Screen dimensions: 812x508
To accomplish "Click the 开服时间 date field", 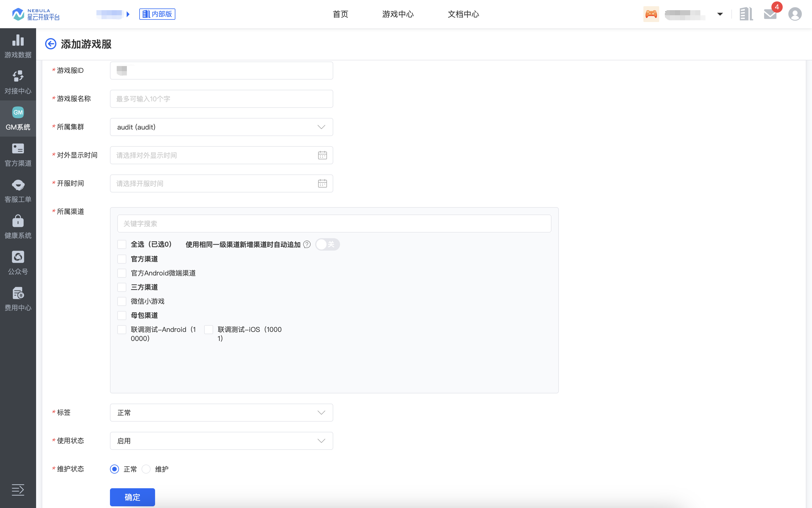I will (x=221, y=183).
